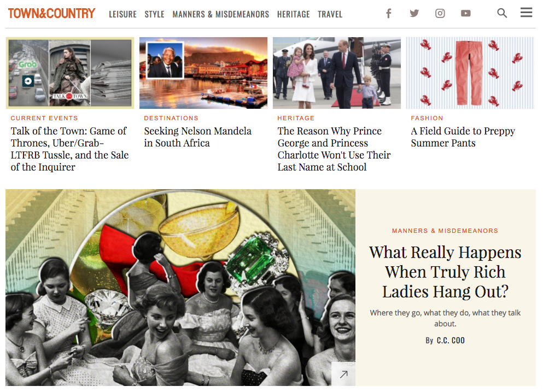Open the Leisure menu item
The height and width of the screenshot is (392, 543).
point(122,14)
